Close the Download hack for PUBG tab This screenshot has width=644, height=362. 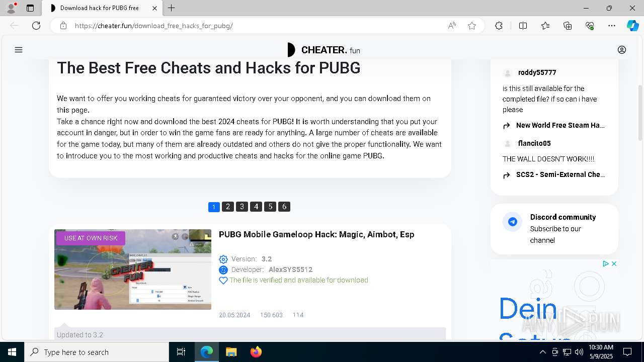pyautogui.click(x=154, y=8)
